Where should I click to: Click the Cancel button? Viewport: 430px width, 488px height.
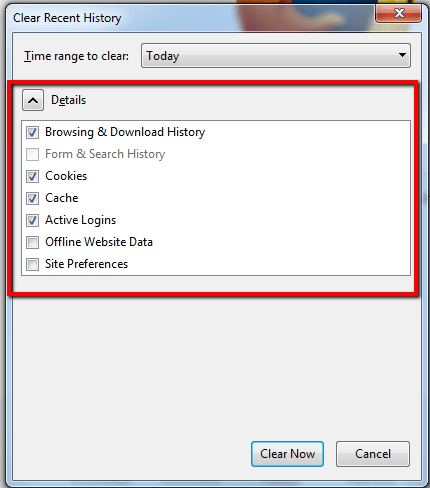point(373,454)
